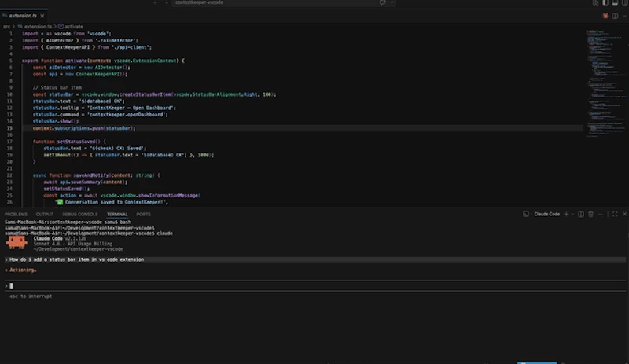The height and width of the screenshot is (364, 629).
Task: Click the 'Sonnet 4.6 · API Usage Billing' line
Action: tap(73, 244)
